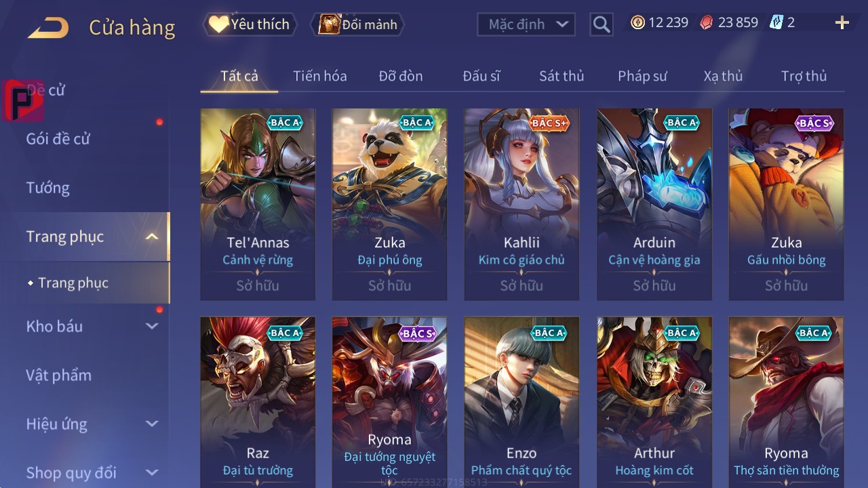The height and width of the screenshot is (488, 868).
Task: Click the back arrow icon beside Cửa hàng
Action: [x=48, y=28]
